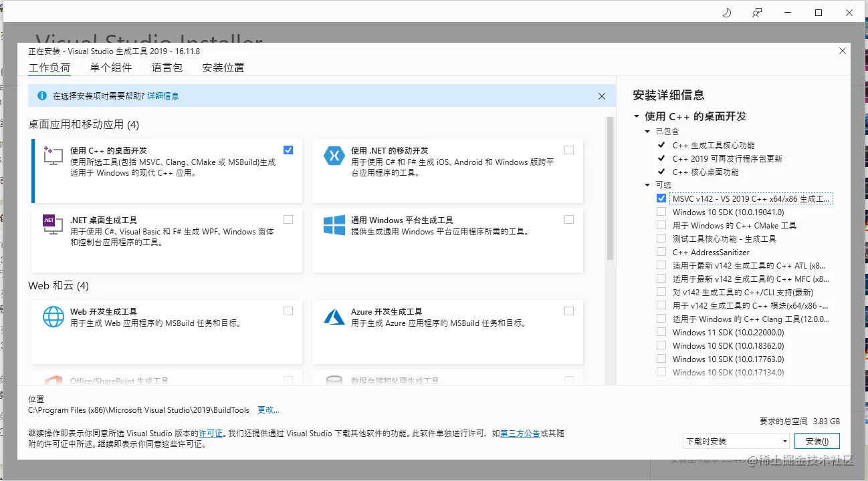Click the Azure build tools icon
Viewport: 868px width, 481px height.
pos(334,317)
